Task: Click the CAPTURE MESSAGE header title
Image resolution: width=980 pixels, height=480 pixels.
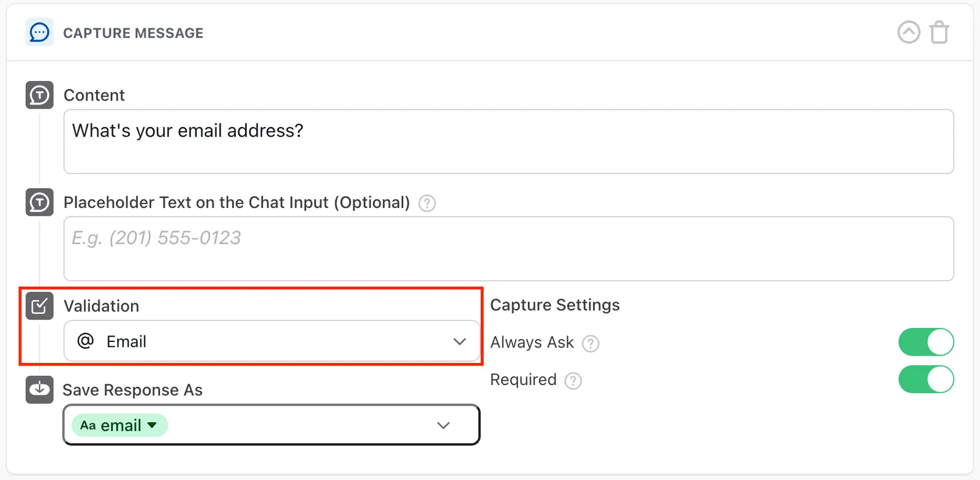Action: (x=134, y=33)
